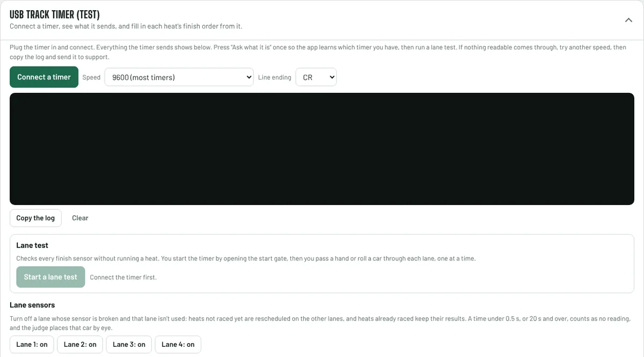Click the Speed label
644x357 pixels.
point(91,77)
